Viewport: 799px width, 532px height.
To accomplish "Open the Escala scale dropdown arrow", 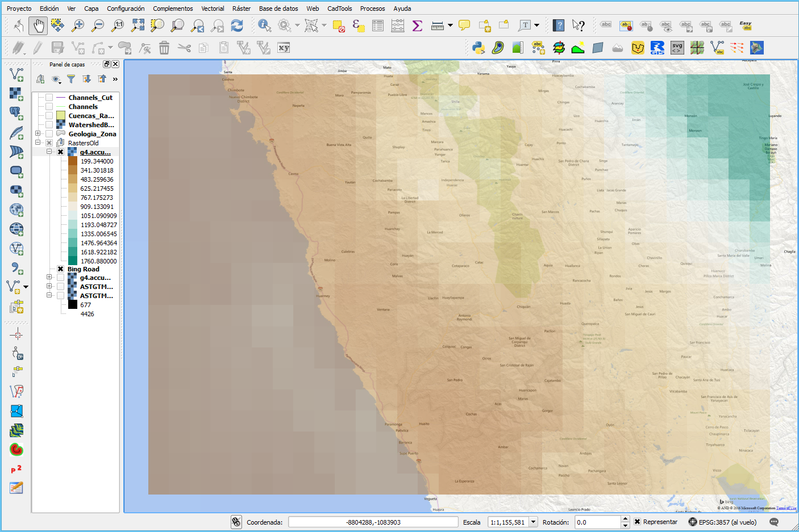I will click(x=533, y=522).
